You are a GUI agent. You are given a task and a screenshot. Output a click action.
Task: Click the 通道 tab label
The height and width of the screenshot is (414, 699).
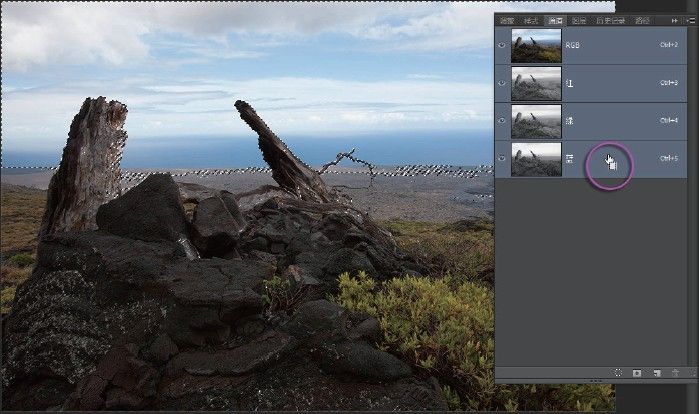(555, 20)
